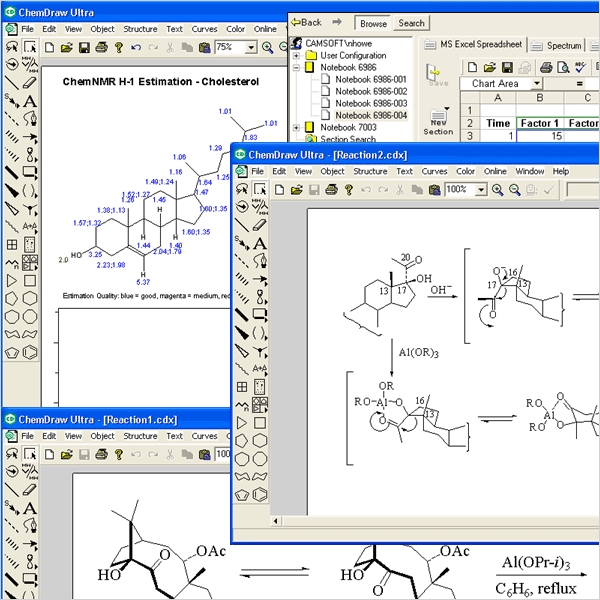Image resolution: width=600 pixels, height=600 pixels.
Task: Click Undo icon in main ChemDraw toolbar
Action: tap(136, 47)
